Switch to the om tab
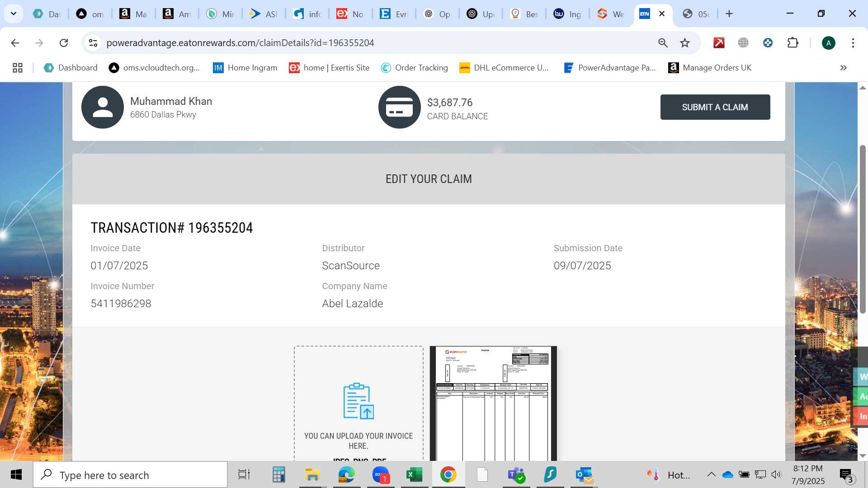 coord(90,14)
